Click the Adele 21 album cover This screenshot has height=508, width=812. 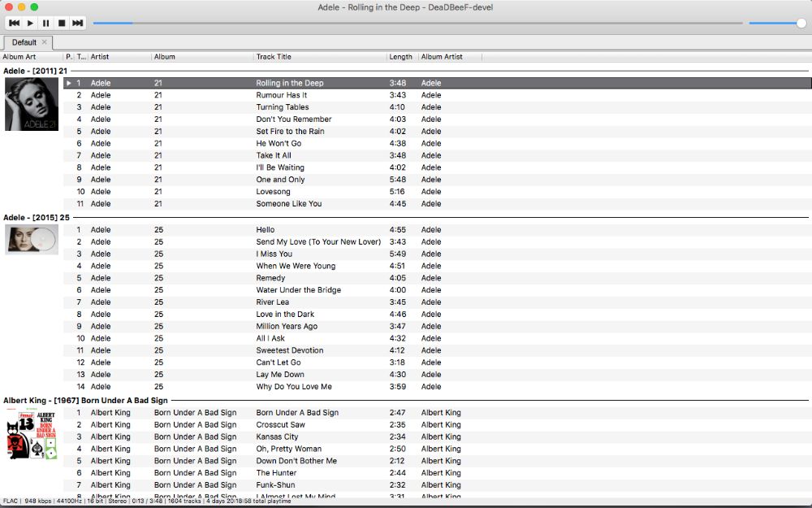[x=32, y=104]
